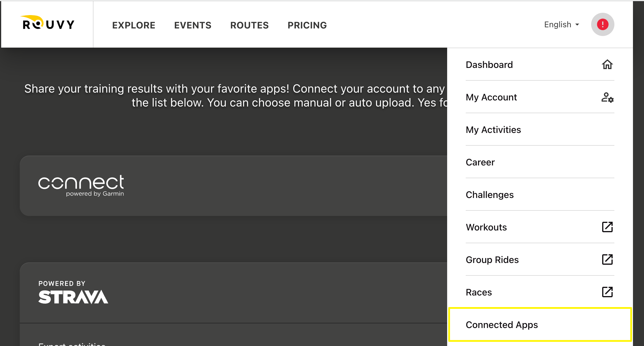Image resolution: width=644 pixels, height=346 pixels.
Task: Go to My Activities
Action: click(x=540, y=129)
